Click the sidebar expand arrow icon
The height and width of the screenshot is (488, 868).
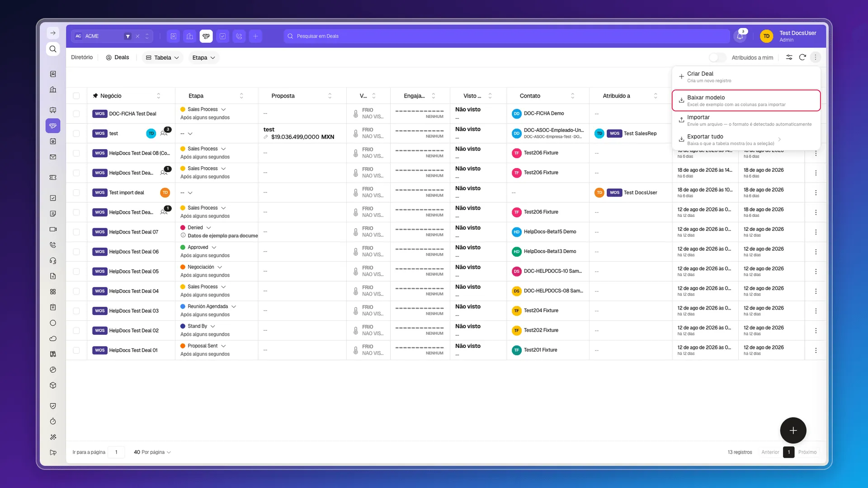[53, 33]
